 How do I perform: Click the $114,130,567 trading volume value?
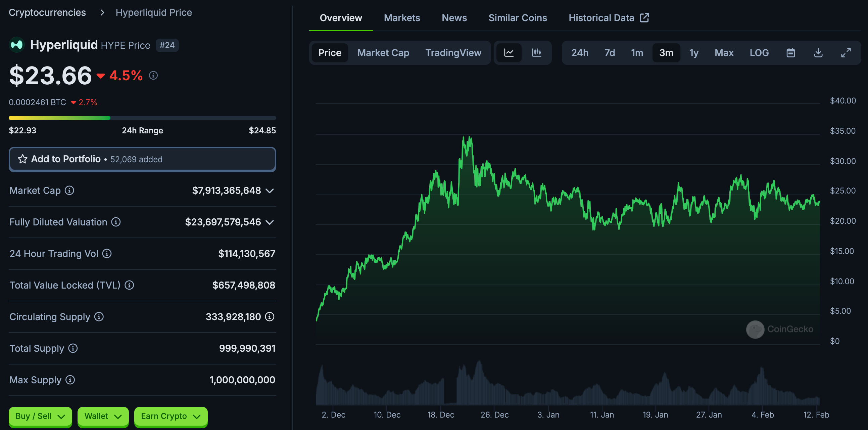pos(247,254)
